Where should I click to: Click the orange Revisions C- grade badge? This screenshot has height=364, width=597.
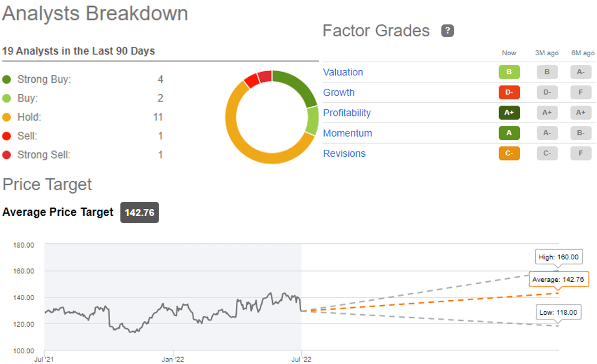[x=509, y=154]
